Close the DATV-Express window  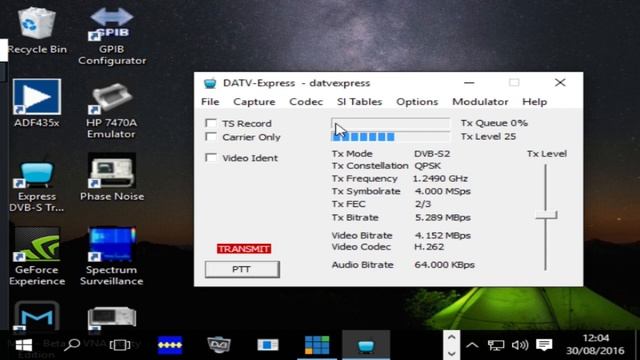tap(560, 83)
